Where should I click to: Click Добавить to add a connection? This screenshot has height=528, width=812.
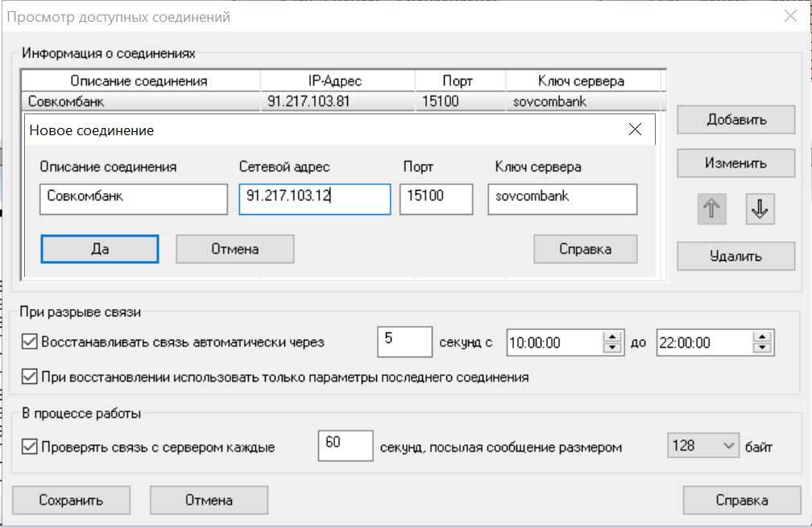pyautogui.click(x=735, y=120)
